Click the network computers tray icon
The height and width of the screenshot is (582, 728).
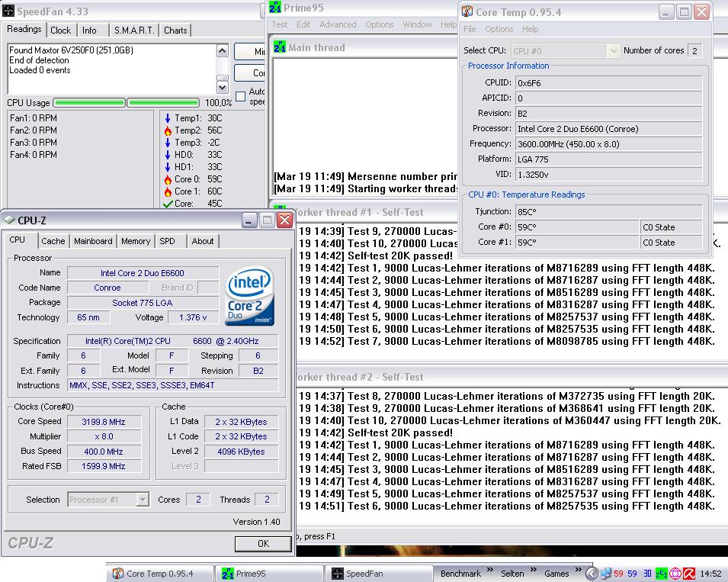605,574
